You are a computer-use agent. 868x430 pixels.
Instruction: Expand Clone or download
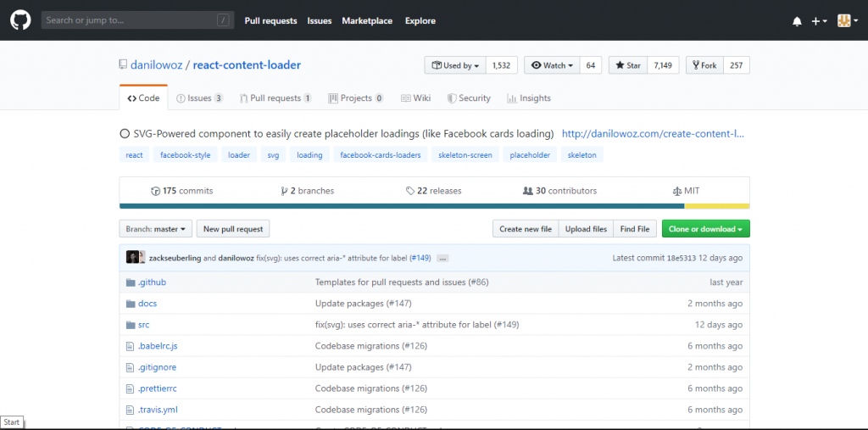706,229
